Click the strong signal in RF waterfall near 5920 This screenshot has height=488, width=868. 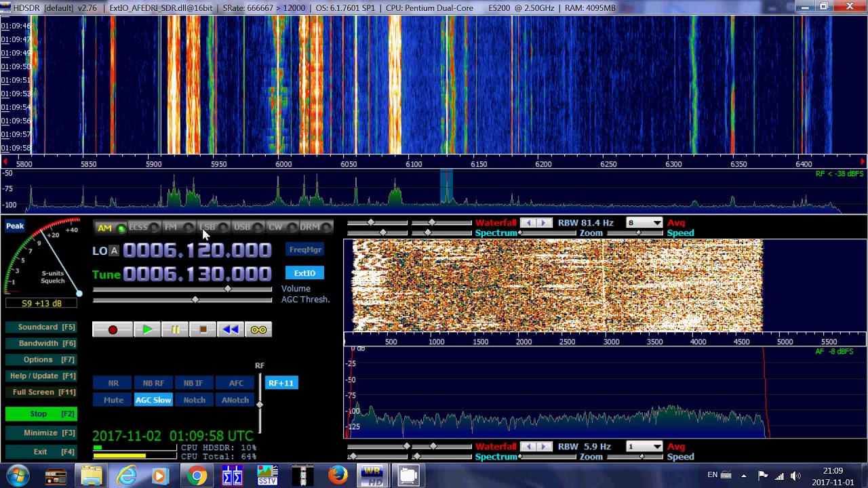[x=174, y=85]
